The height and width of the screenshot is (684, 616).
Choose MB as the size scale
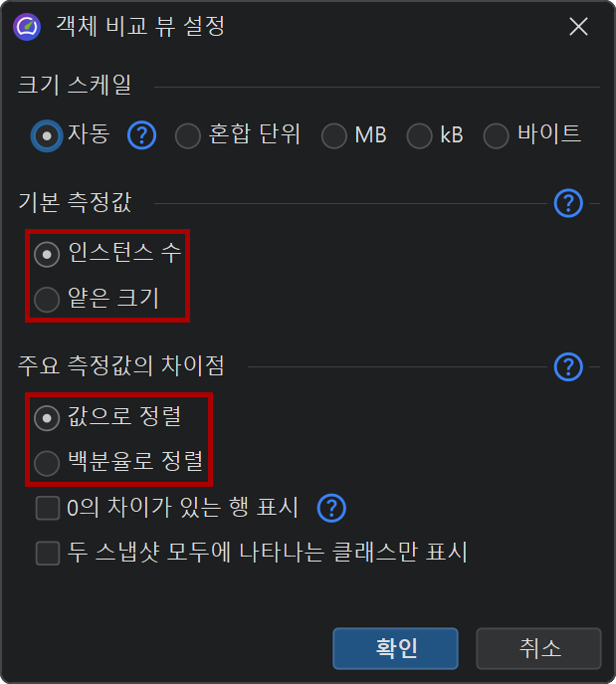pyautogui.click(x=335, y=135)
